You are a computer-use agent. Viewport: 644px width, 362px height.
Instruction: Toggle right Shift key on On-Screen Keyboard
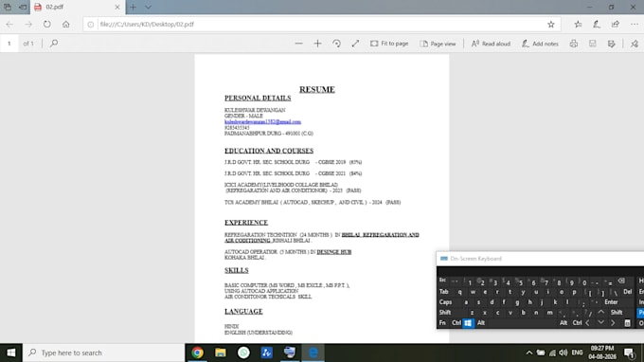617,313
